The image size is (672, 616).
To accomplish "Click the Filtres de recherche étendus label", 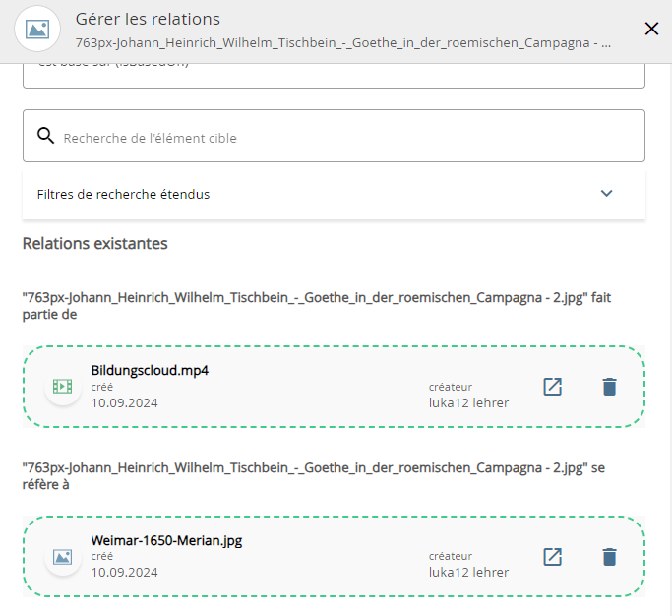I will pyautogui.click(x=123, y=194).
